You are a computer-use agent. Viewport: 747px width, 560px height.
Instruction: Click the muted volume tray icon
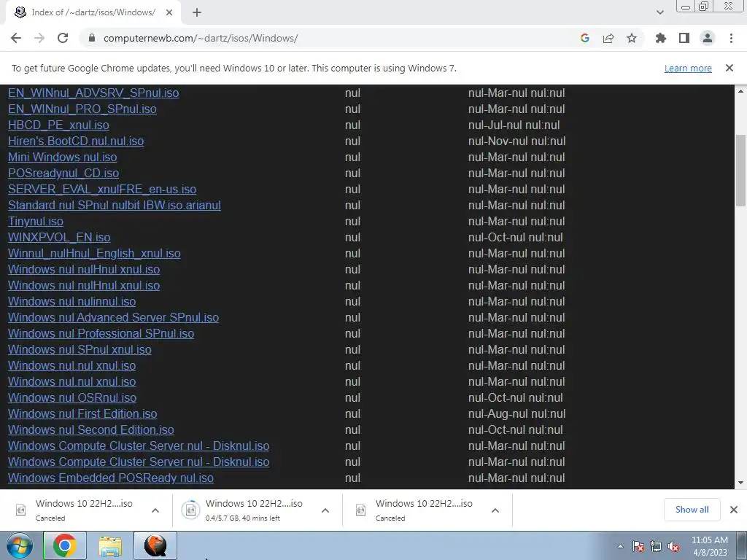click(x=673, y=547)
